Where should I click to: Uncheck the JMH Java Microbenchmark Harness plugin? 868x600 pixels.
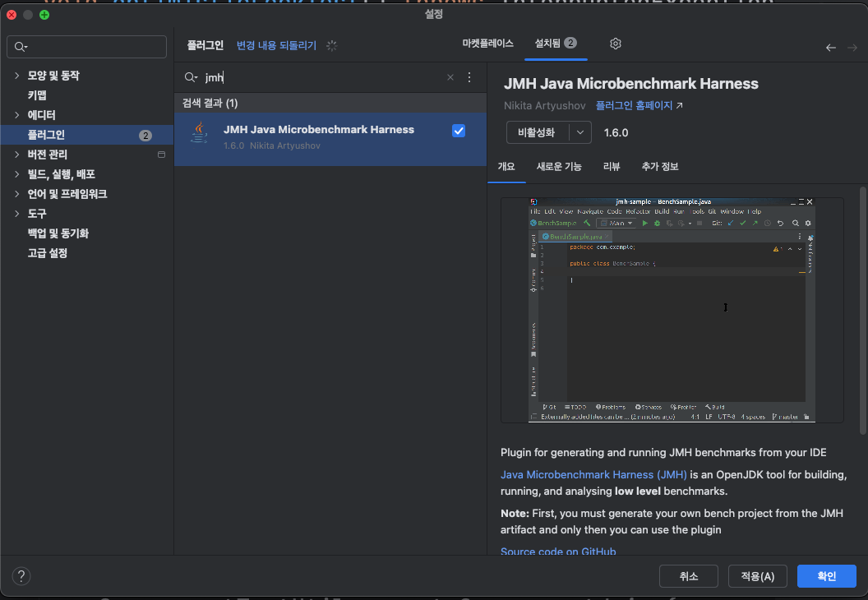(x=459, y=131)
